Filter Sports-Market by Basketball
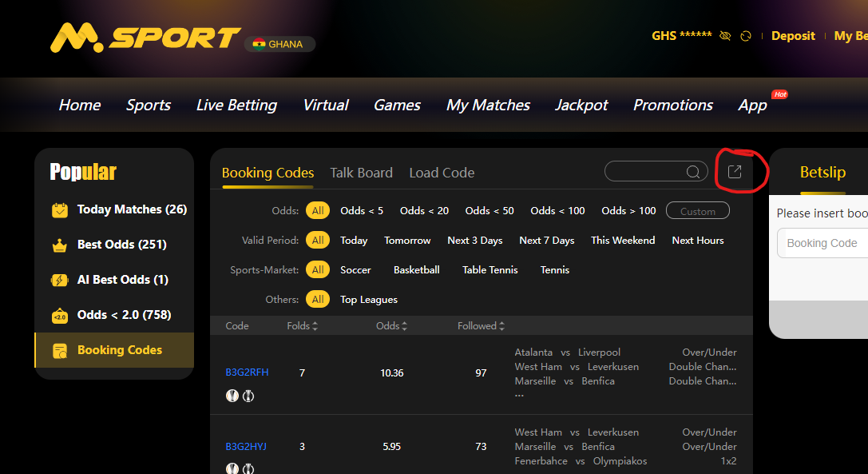Image resolution: width=868 pixels, height=474 pixels. [416, 270]
